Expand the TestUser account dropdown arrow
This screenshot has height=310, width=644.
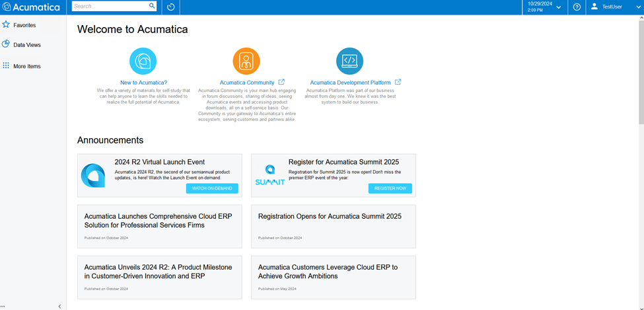coord(637,7)
